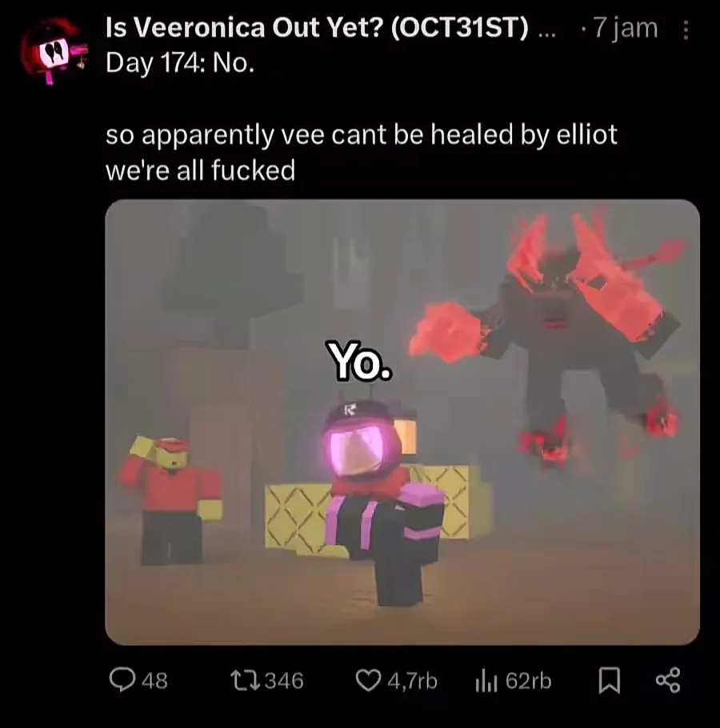Click the 346 reposts count
The image size is (720, 728).
[x=284, y=681]
